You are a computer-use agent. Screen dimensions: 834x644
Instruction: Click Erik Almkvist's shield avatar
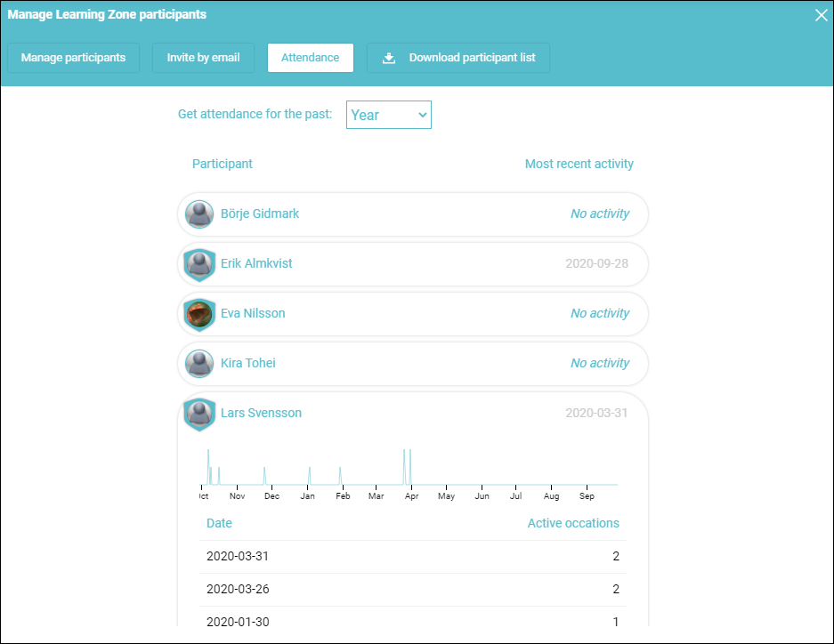199,264
